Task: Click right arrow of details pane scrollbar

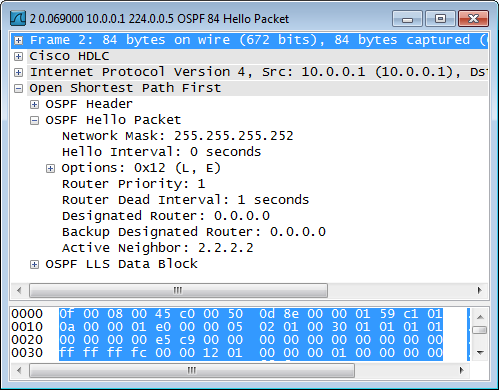Action: [480, 290]
